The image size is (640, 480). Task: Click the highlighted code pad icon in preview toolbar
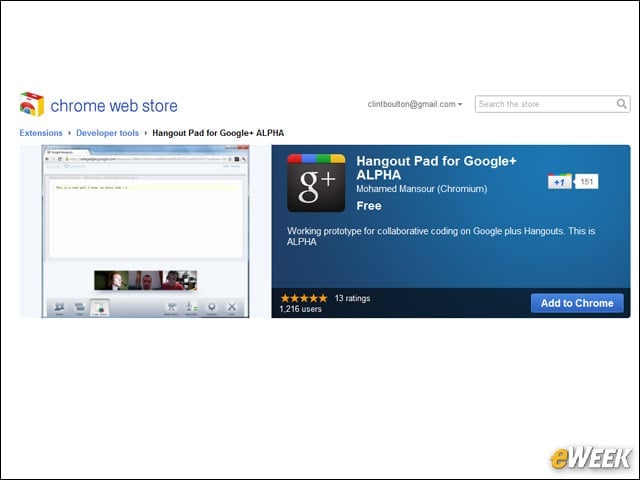[100, 307]
